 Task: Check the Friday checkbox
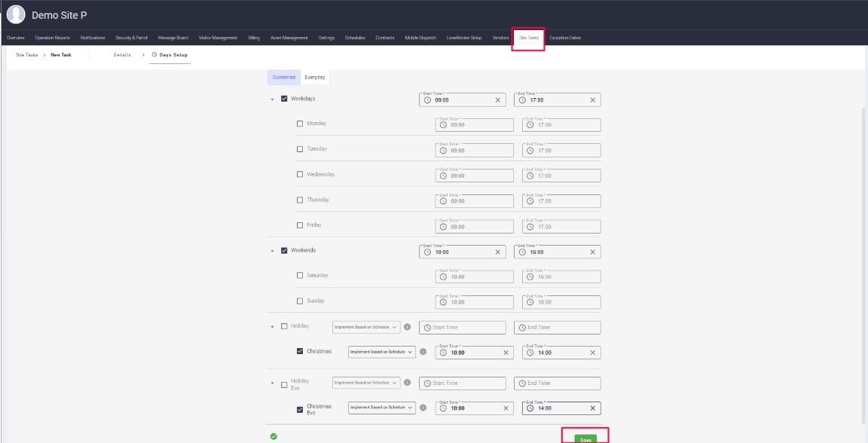pos(300,225)
